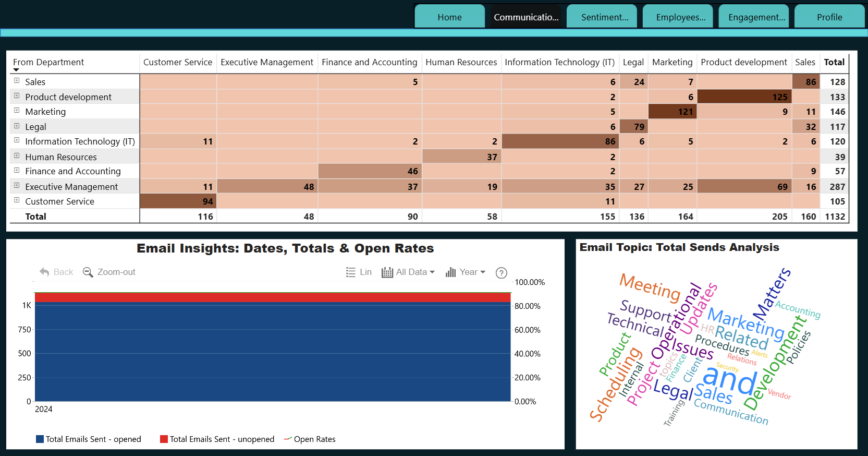
Task: Open the chart help question mark icon
Action: tap(502, 273)
